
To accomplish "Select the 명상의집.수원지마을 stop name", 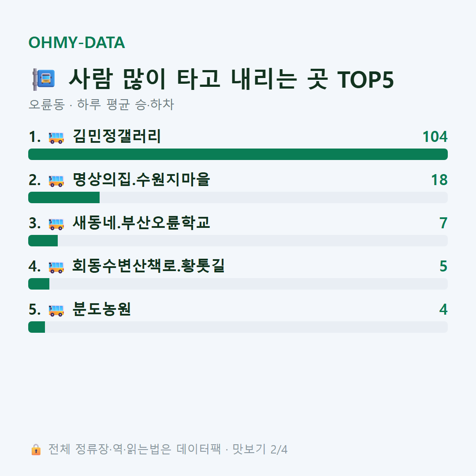I will 141,179.
